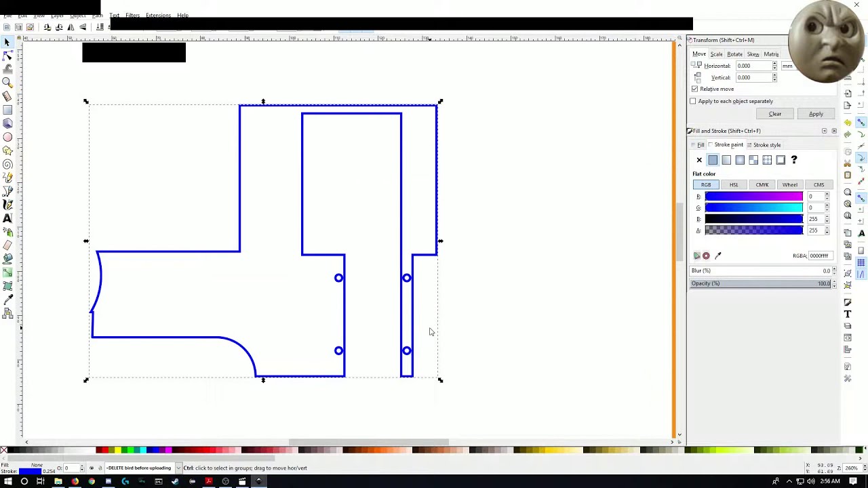Image resolution: width=868 pixels, height=488 pixels.
Task: Select the Spray tool
Action: point(7,232)
